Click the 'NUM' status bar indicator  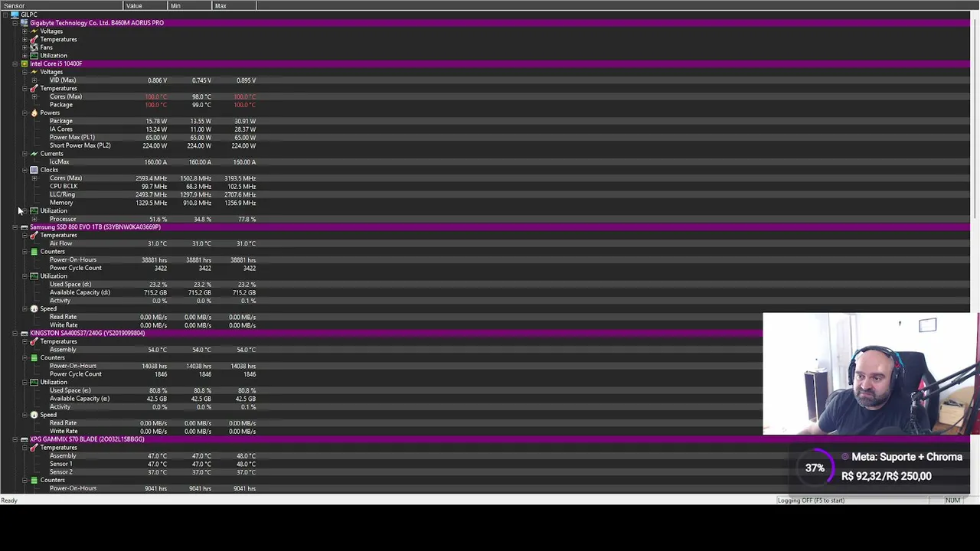[x=952, y=500]
